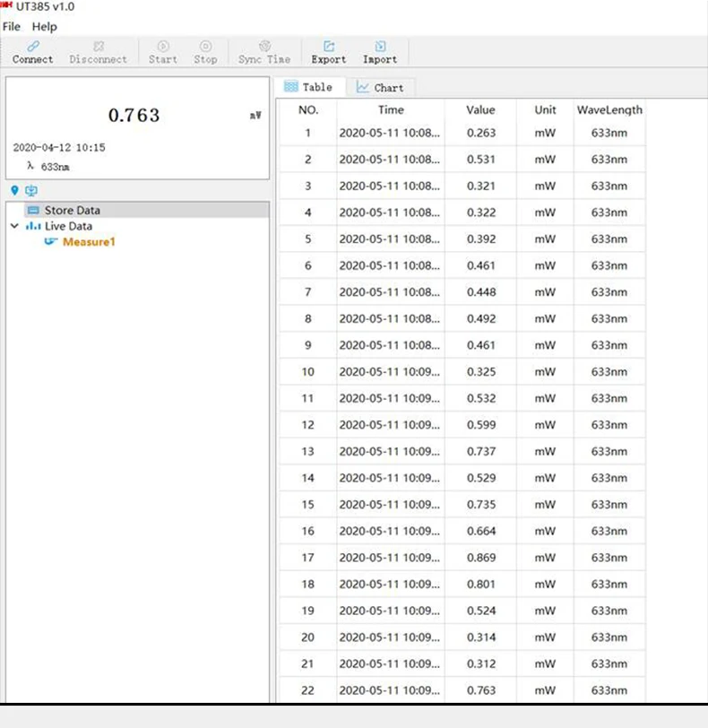
Task: Click the Store Data icon in tree
Action: tap(33, 211)
